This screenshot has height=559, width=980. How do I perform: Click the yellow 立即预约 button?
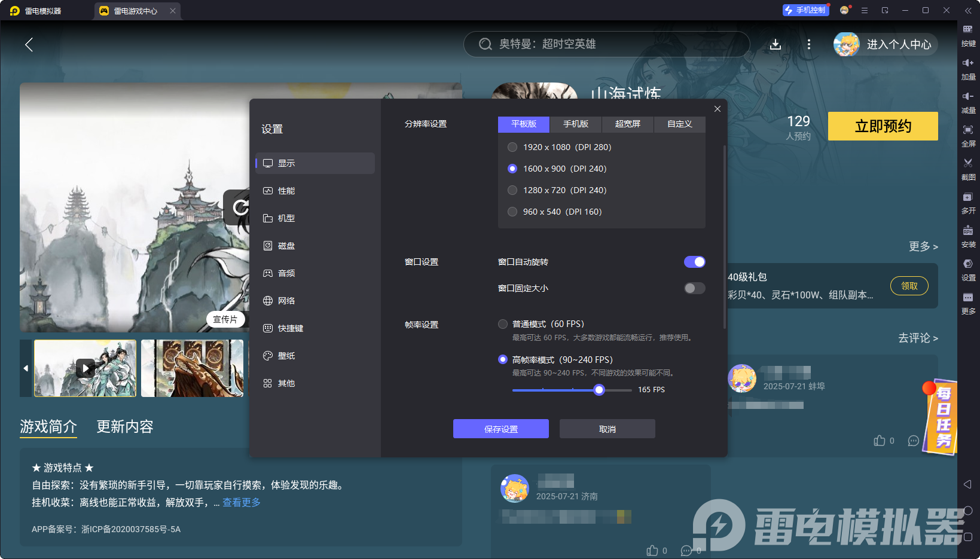(x=883, y=126)
